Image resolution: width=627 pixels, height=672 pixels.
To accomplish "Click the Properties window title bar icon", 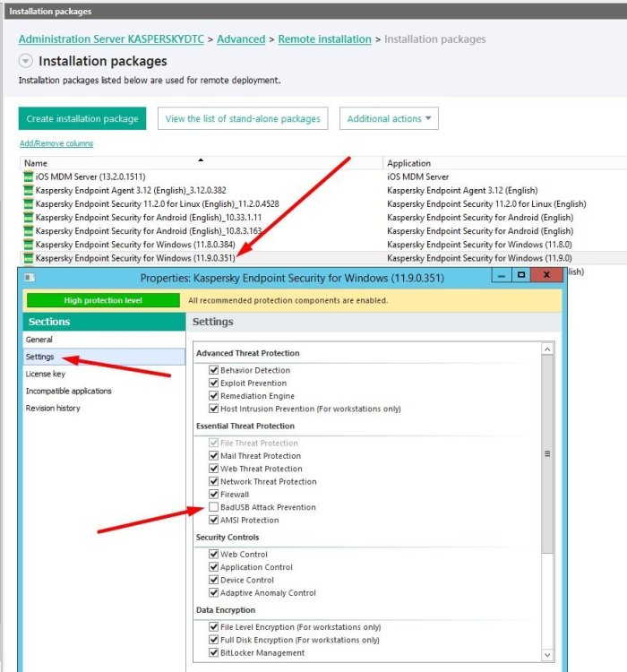I will 30,278.
